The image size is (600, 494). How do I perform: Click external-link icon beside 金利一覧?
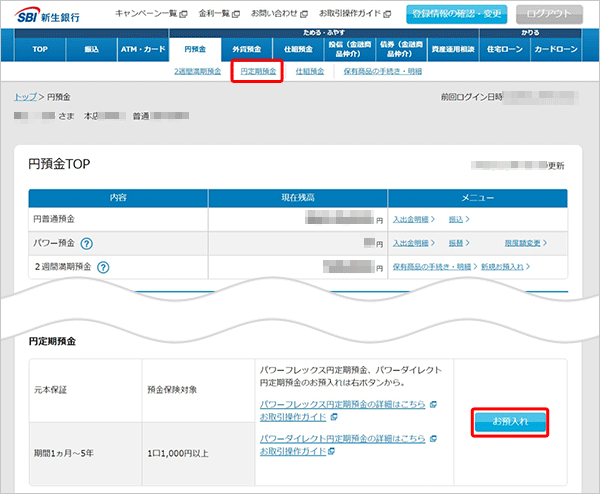[x=235, y=14]
